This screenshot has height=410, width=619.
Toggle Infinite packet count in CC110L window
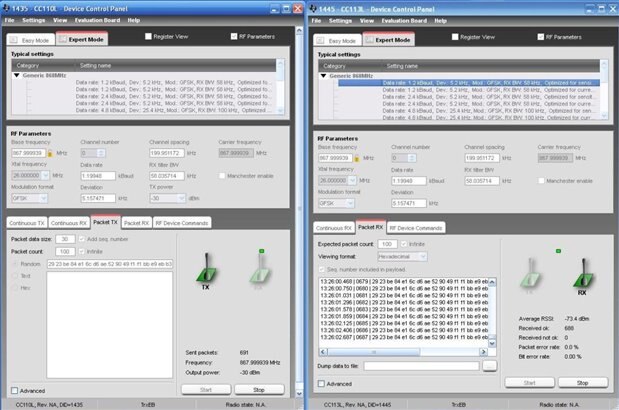[x=81, y=251]
